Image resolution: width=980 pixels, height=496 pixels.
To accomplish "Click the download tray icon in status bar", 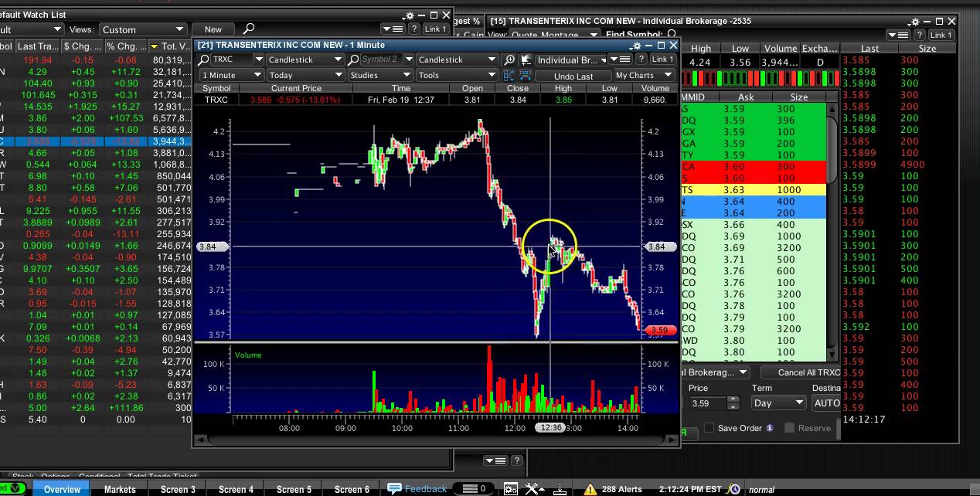I will (x=560, y=488).
